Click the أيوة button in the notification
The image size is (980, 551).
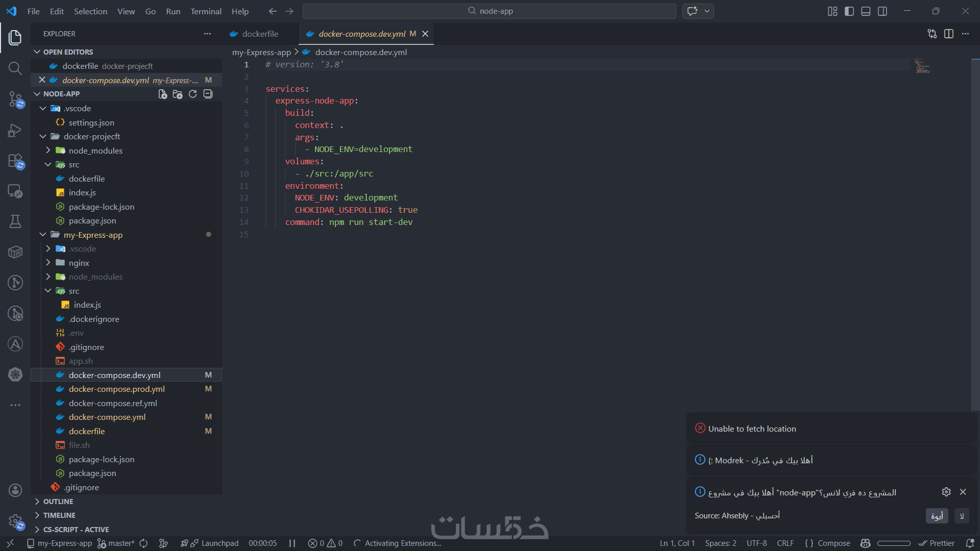937,516
